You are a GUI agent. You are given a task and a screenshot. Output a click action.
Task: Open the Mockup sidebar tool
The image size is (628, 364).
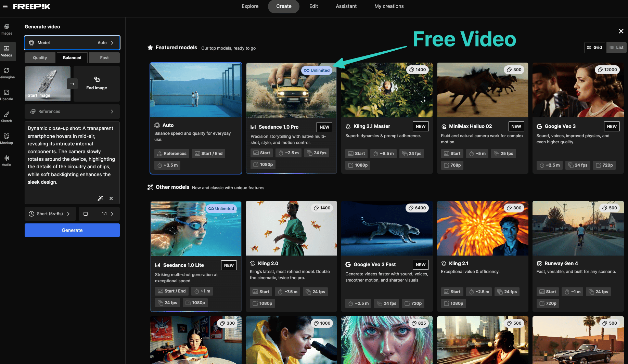(7, 139)
